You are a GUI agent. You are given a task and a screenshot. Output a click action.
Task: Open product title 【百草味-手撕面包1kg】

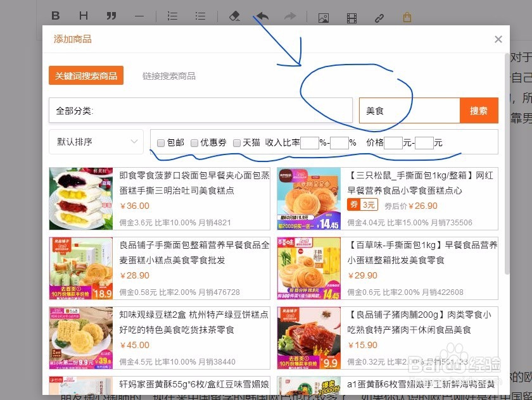[422, 253]
